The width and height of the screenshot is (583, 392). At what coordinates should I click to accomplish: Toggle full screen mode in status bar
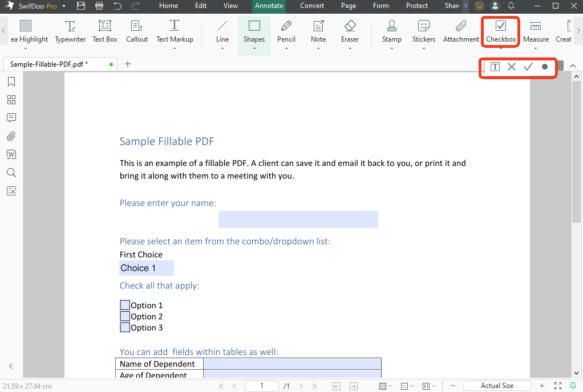click(x=558, y=386)
